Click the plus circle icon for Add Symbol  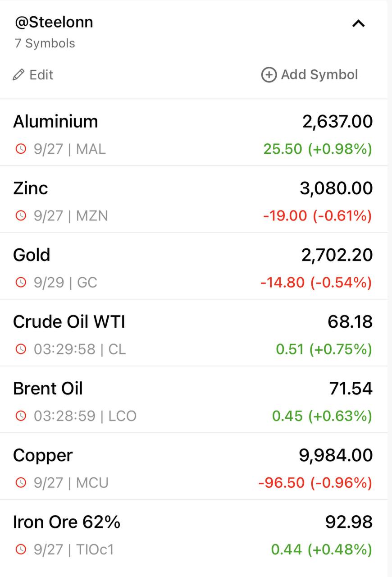pos(269,74)
